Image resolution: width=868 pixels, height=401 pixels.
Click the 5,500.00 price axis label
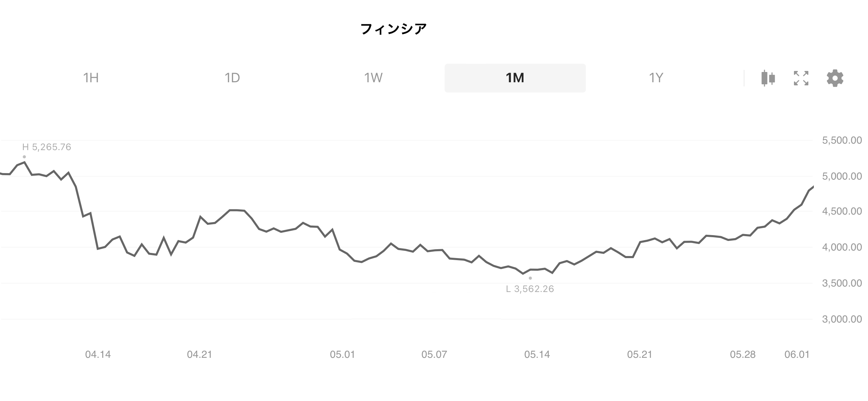[842, 140]
